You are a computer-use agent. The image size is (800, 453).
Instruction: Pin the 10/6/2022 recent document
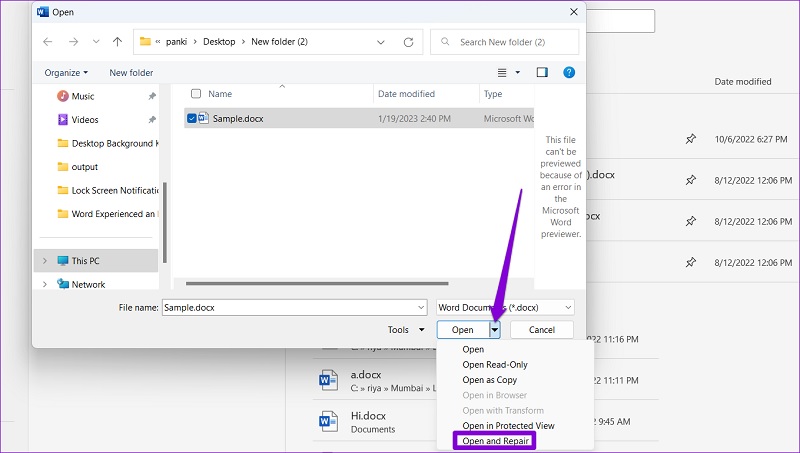coord(690,139)
